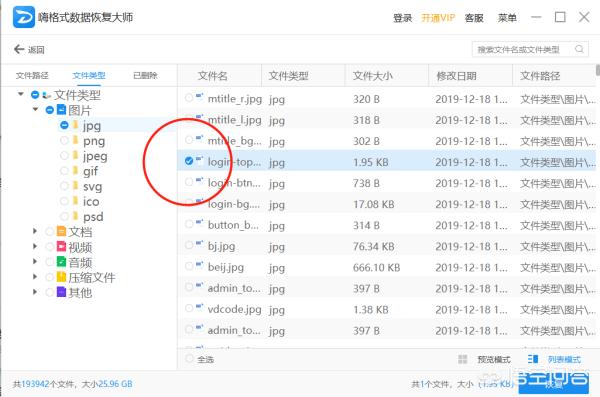Click the list mode icon

pyautogui.click(x=533, y=359)
